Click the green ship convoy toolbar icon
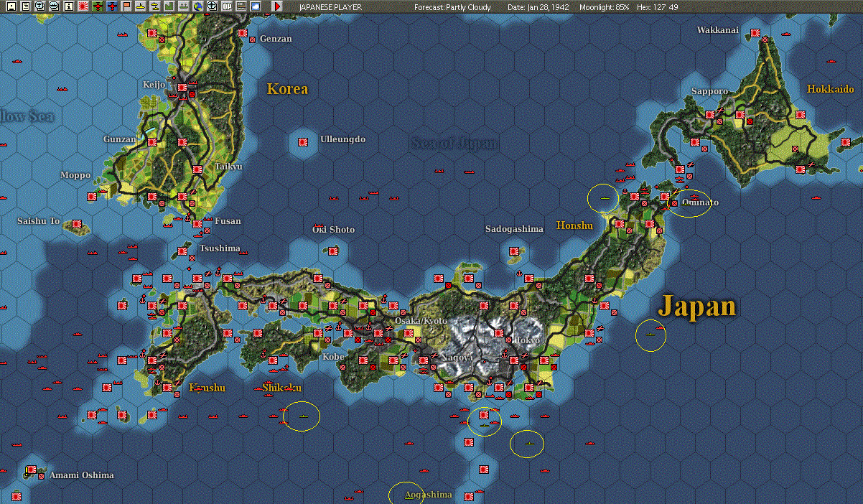This screenshot has height=504, width=863. coord(184,6)
